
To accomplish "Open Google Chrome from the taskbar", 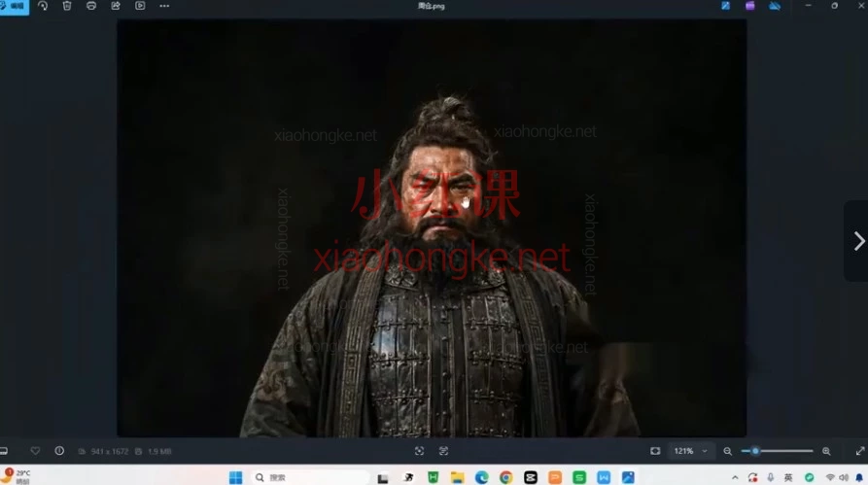I will pyautogui.click(x=506, y=477).
